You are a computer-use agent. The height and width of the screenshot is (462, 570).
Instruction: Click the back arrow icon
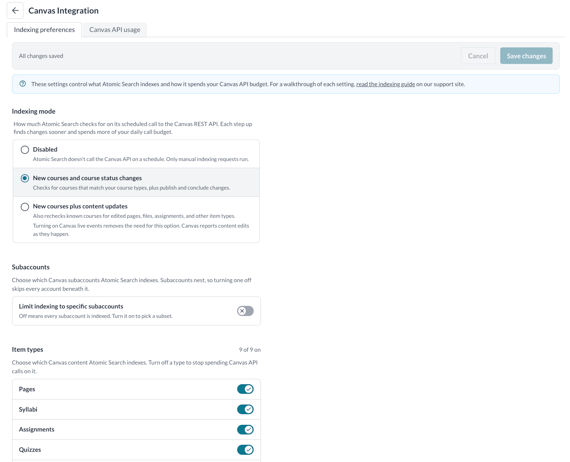click(x=15, y=11)
